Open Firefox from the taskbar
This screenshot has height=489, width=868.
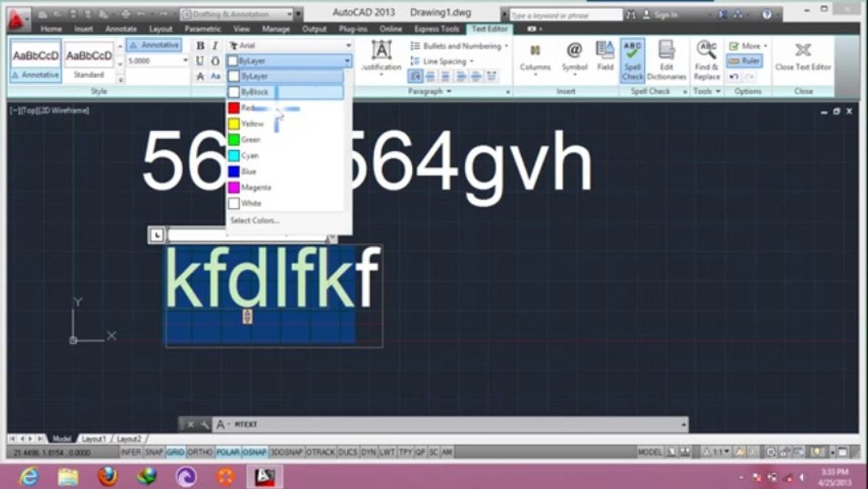[107, 477]
